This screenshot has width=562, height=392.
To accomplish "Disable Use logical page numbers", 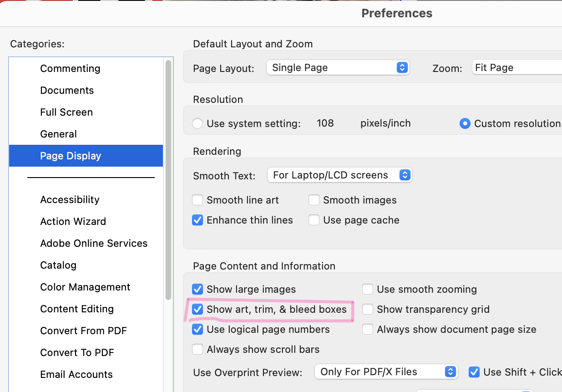I will coord(197,329).
